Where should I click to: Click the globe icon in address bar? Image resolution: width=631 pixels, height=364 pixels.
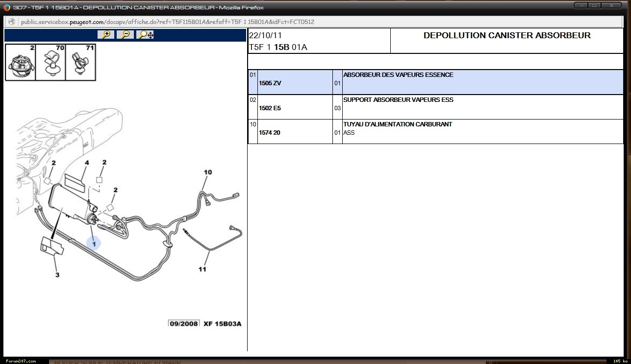[x=12, y=22]
